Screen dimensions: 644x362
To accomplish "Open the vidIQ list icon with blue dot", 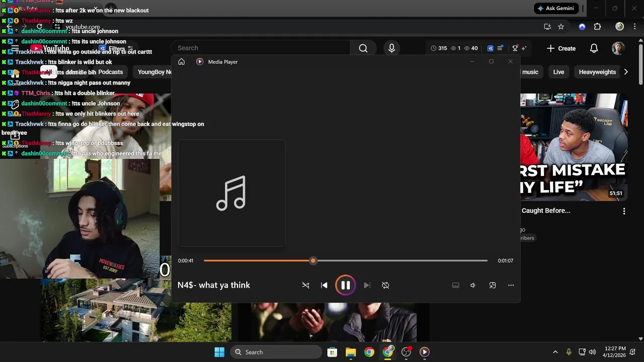I will tap(500, 48).
